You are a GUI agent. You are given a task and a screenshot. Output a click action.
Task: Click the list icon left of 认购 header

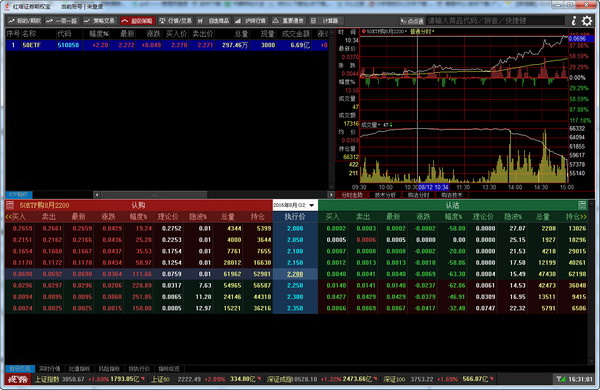pos(10,205)
